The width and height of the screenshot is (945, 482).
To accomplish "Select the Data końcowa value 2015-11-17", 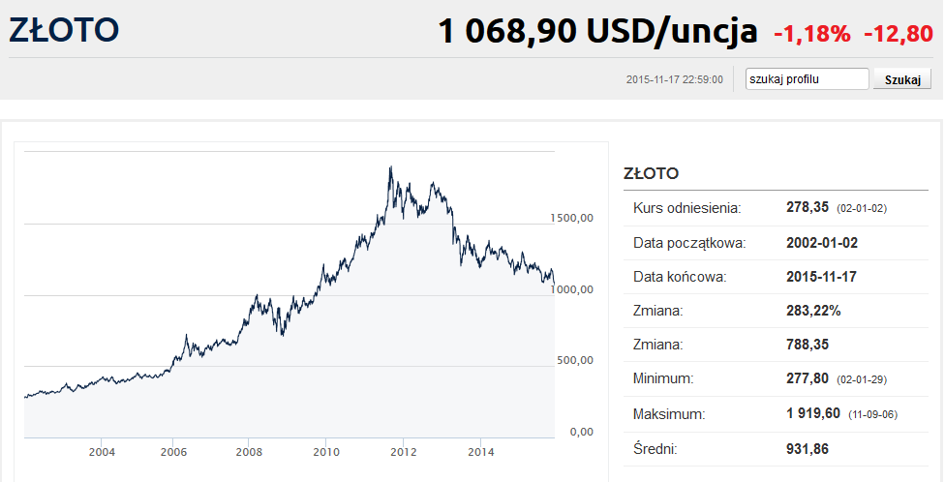I will click(821, 277).
